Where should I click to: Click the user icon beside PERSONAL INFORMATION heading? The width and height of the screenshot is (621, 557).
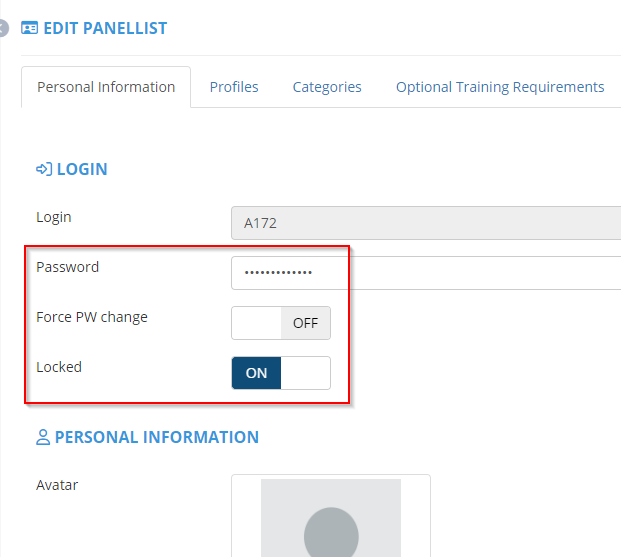[43, 437]
